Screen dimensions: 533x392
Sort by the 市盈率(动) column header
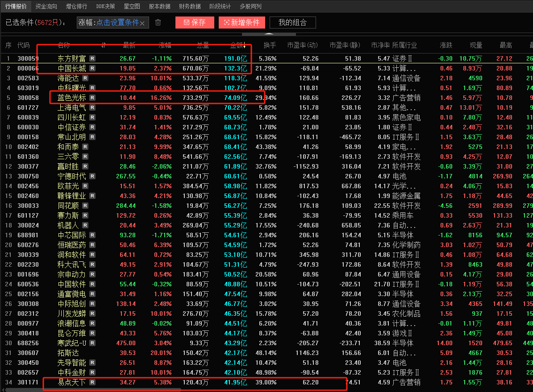pyautogui.click(x=302, y=45)
